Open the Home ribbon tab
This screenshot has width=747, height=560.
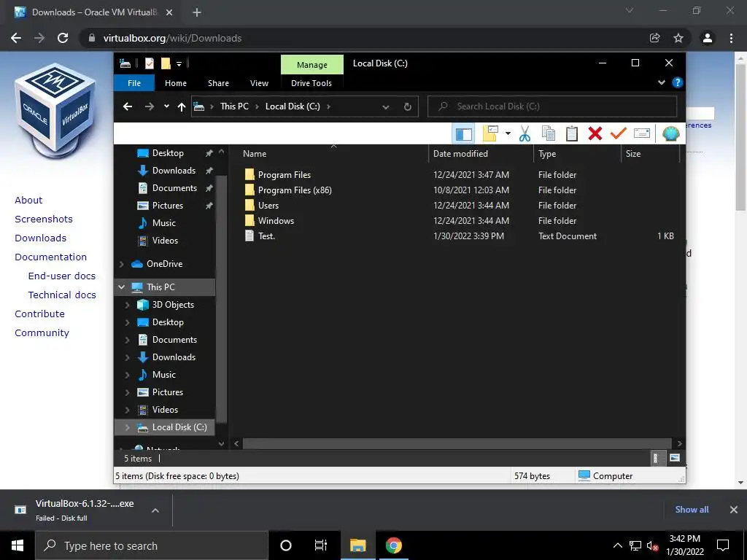coord(176,83)
